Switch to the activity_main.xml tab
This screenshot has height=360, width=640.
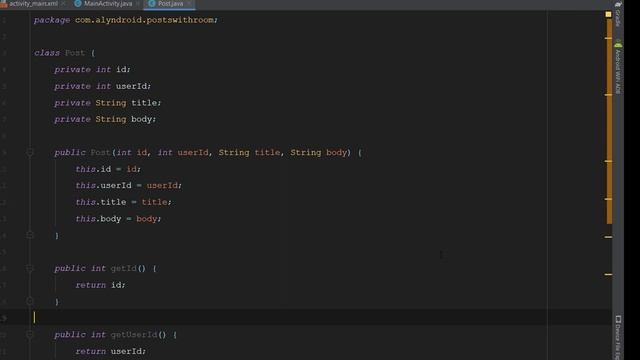click(33, 4)
